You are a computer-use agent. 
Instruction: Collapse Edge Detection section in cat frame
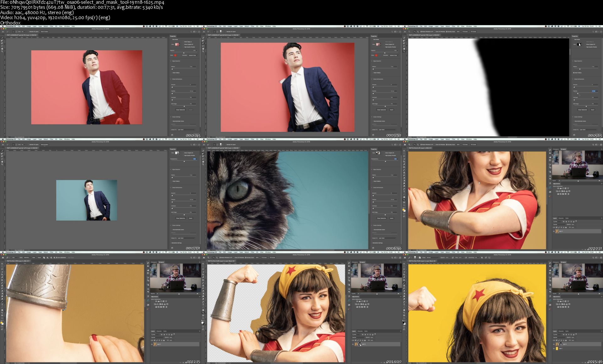(x=372, y=169)
